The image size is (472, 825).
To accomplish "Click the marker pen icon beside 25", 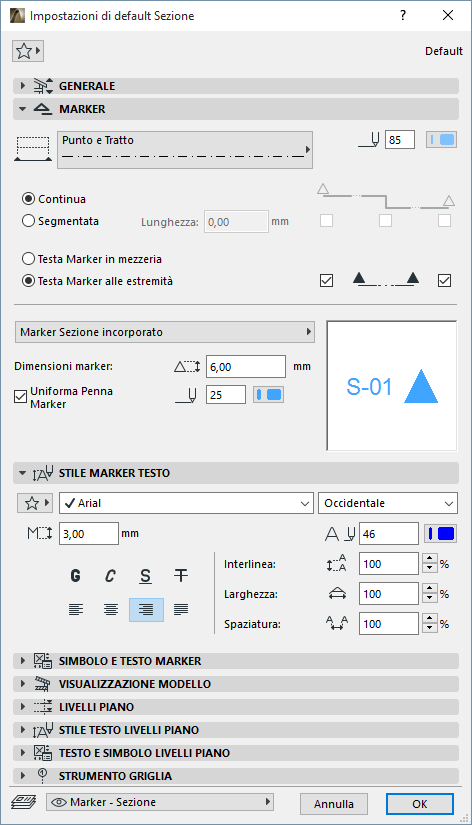I will coord(186,395).
